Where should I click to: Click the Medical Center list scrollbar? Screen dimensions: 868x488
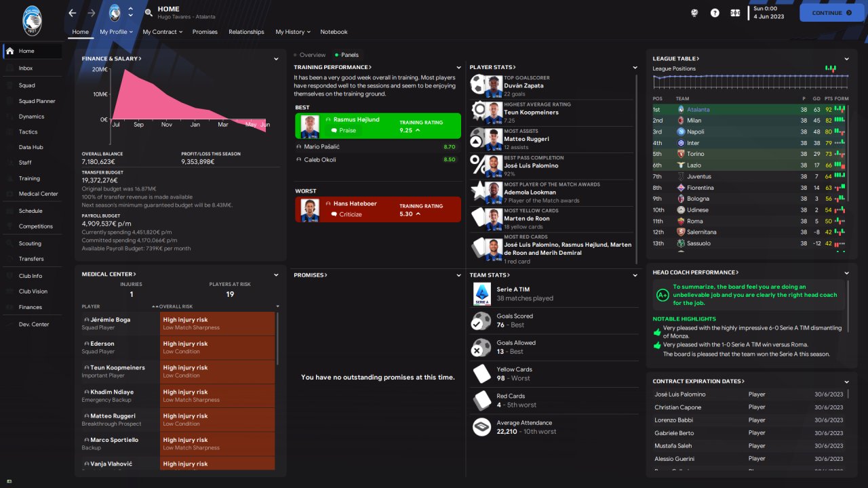pos(277,338)
